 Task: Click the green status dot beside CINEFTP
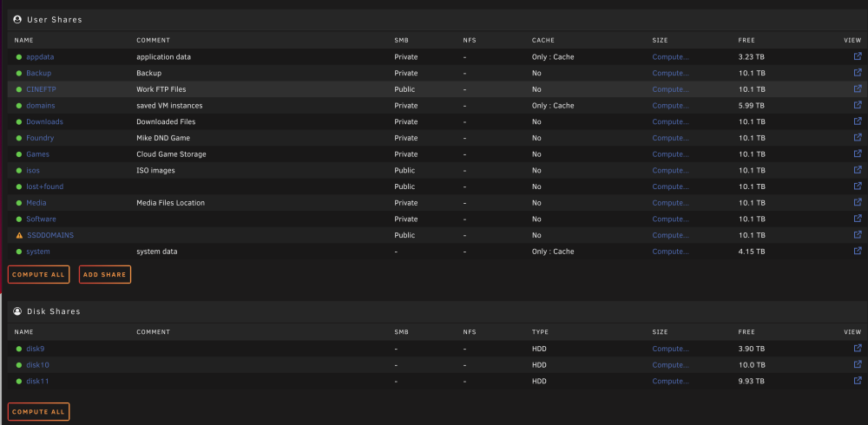point(19,89)
